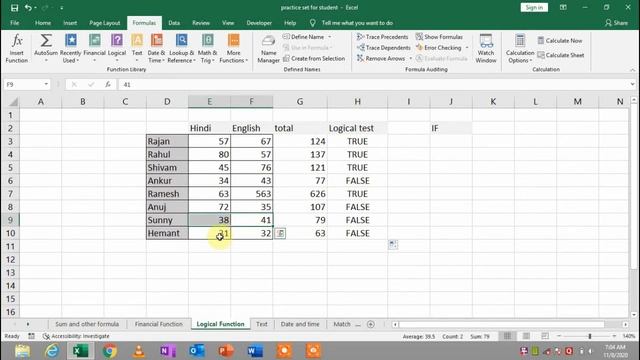Open Math & Trig functions
This screenshot has height=360, width=640.
[x=207, y=48]
